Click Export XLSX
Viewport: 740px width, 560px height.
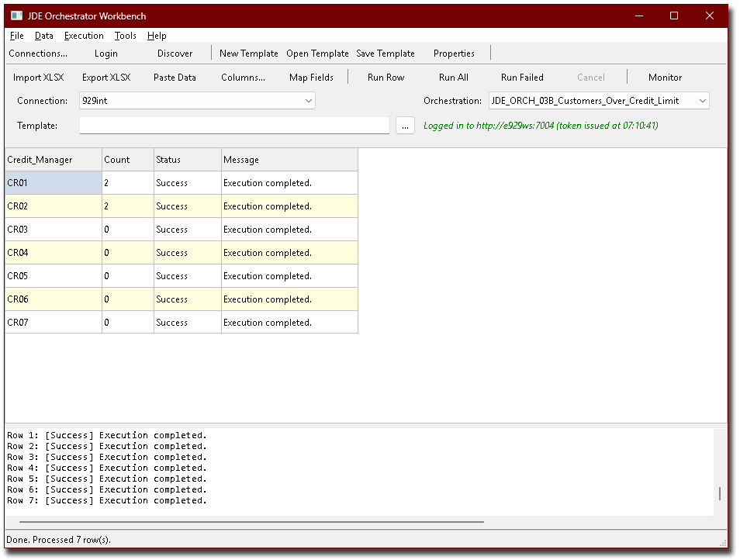click(106, 78)
